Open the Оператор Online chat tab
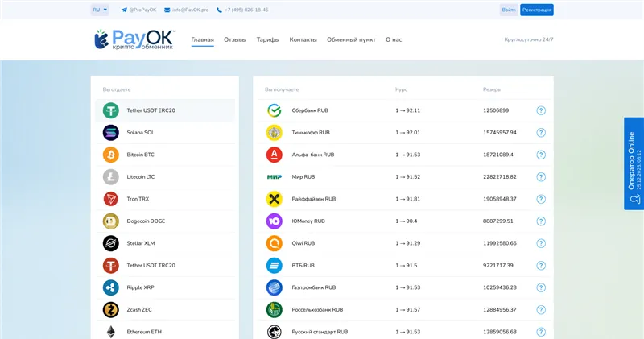The height and width of the screenshot is (339, 644). pos(634,164)
